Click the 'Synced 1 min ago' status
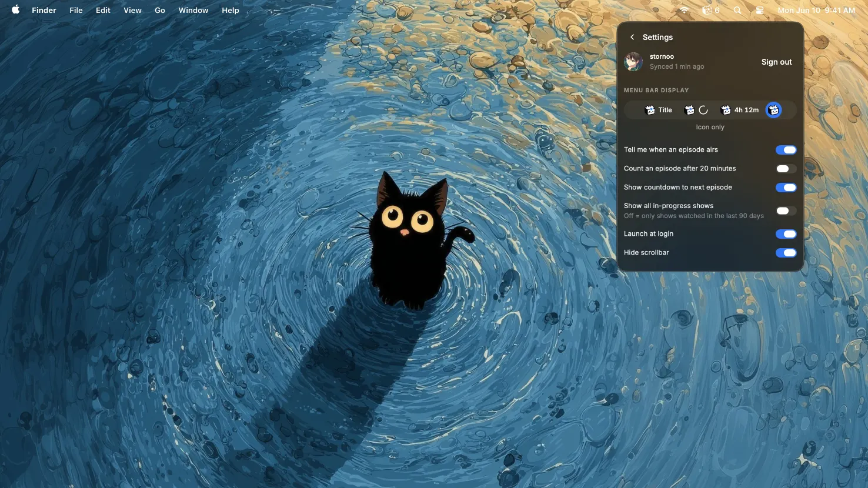Viewport: 868px width, 488px height. tap(677, 66)
